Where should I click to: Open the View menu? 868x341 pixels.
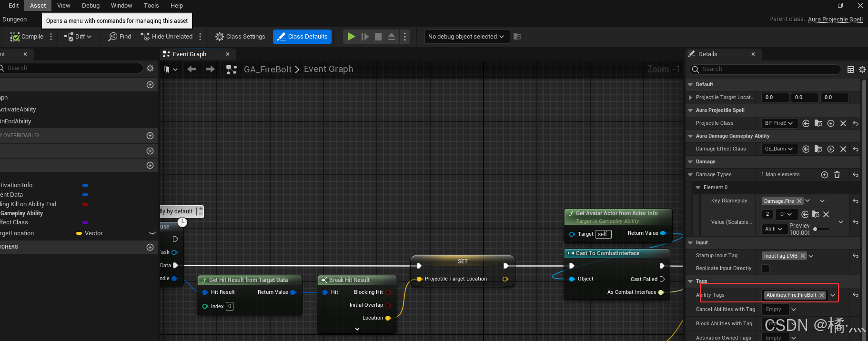point(64,6)
